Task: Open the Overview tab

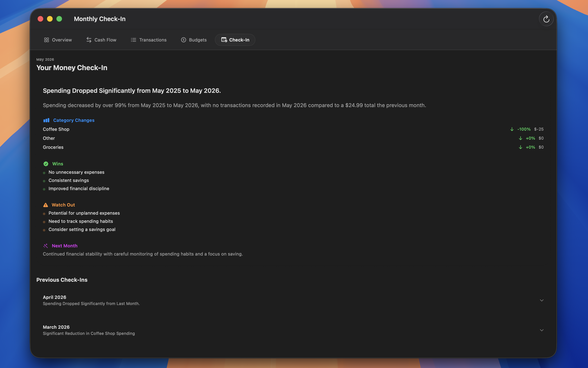Action: tap(58, 40)
